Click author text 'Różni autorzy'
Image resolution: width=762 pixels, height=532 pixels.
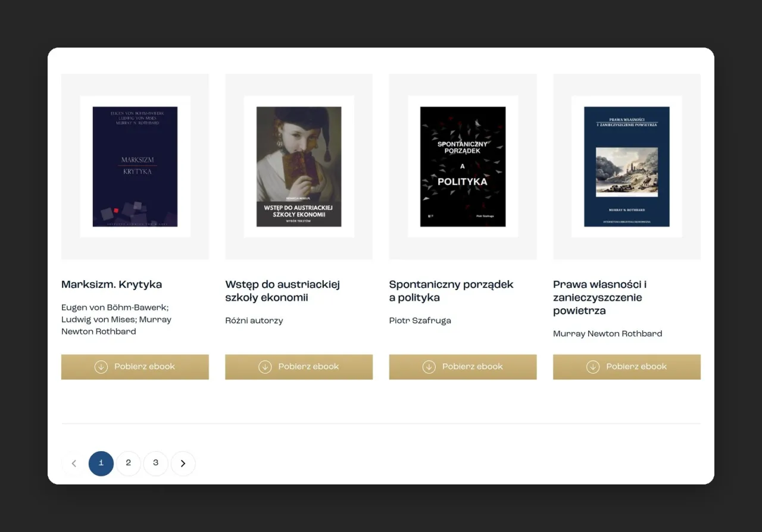tap(254, 321)
